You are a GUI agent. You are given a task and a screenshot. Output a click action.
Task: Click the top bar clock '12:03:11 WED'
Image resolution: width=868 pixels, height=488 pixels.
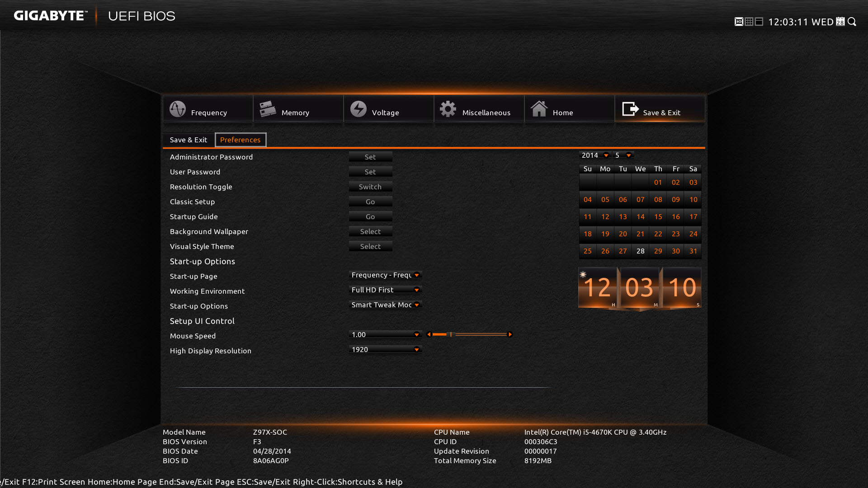pos(801,22)
